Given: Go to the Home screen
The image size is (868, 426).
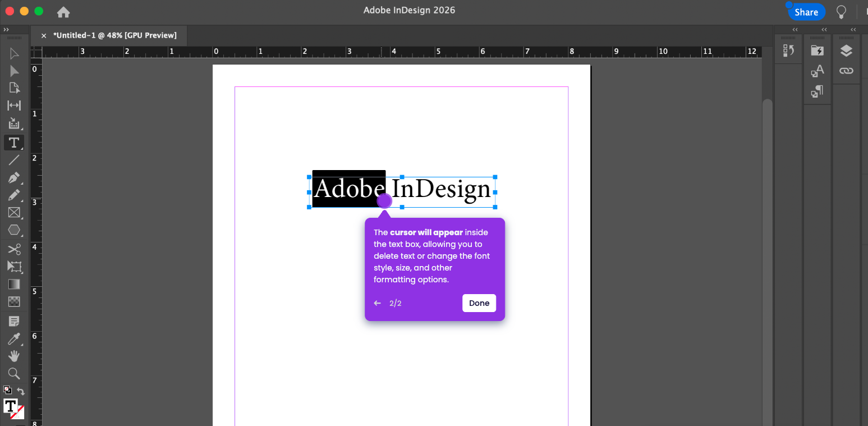Looking at the screenshot, I should coord(63,12).
